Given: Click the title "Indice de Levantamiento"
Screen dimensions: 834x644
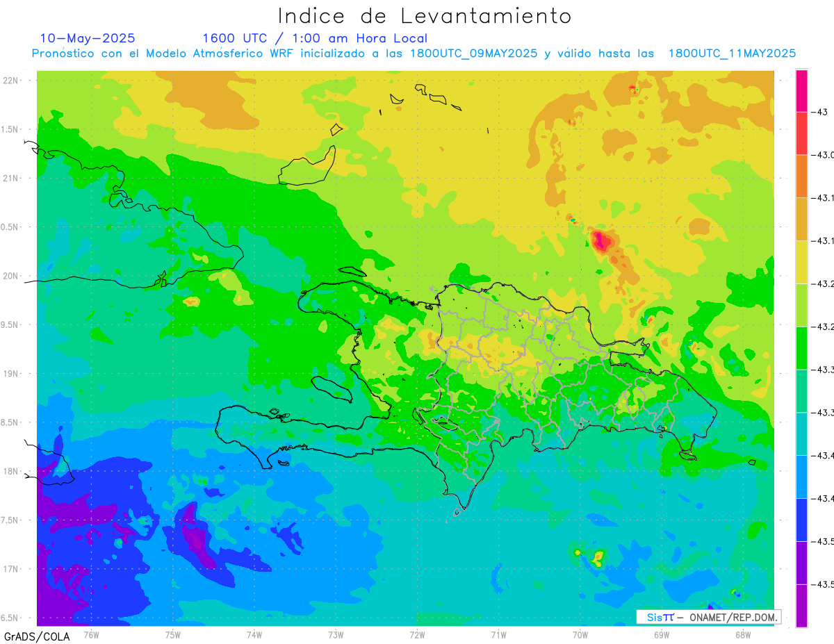Looking at the screenshot, I should coord(425,15).
